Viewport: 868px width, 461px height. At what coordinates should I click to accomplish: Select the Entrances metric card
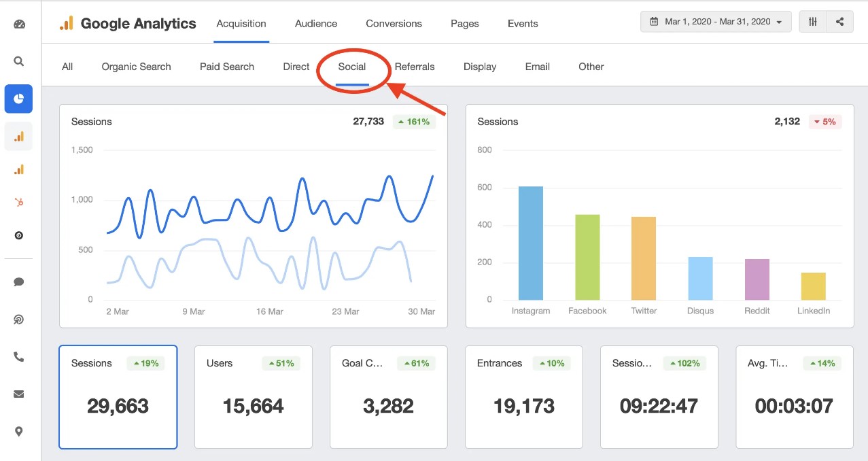(x=524, y=397)
